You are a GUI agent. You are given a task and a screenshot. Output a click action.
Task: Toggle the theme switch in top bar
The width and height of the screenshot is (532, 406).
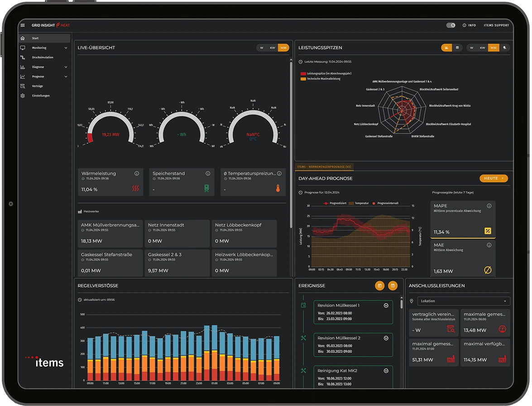tap(451, 25)
